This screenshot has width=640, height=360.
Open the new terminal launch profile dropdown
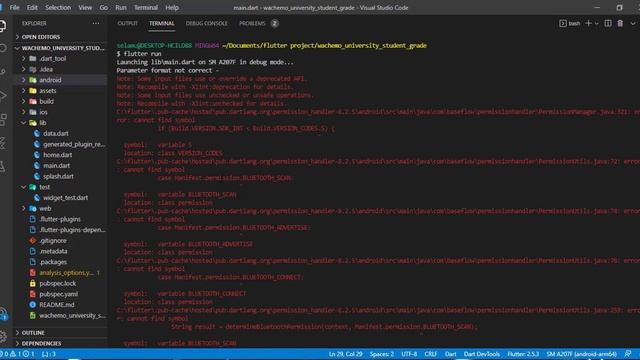[x=596, y=24]
